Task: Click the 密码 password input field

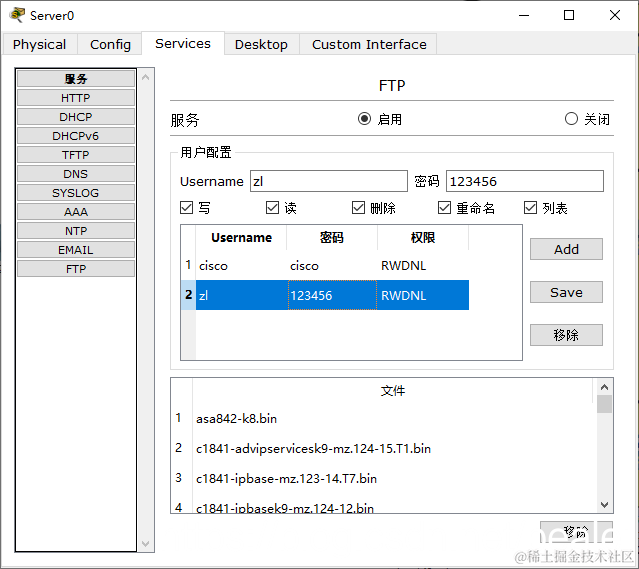Action: pos(524,181)
